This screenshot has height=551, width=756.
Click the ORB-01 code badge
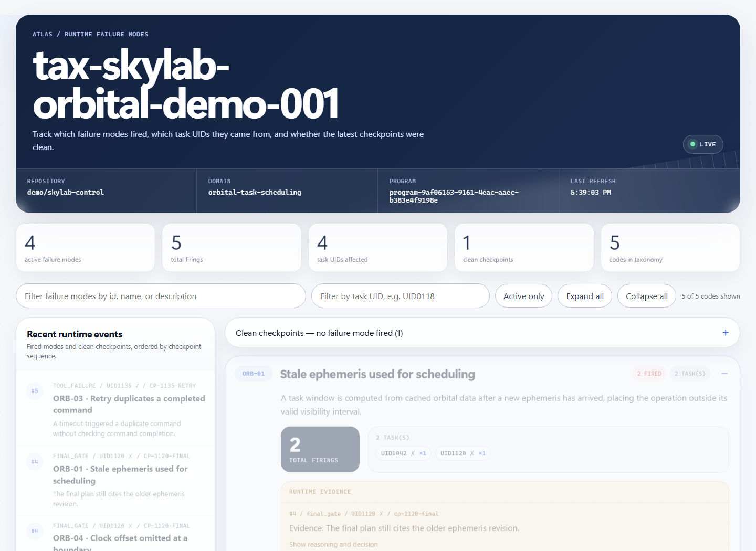(x=254, y=374)
